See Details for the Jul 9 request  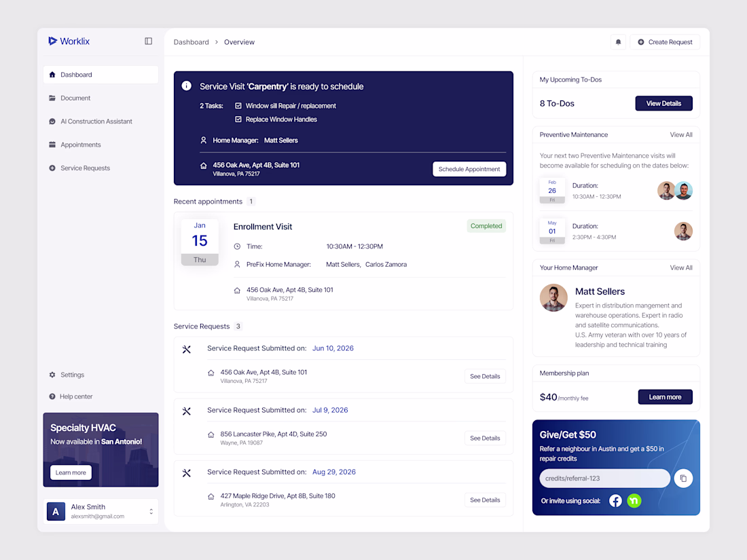pyautogui.click(x=485, y=438)
